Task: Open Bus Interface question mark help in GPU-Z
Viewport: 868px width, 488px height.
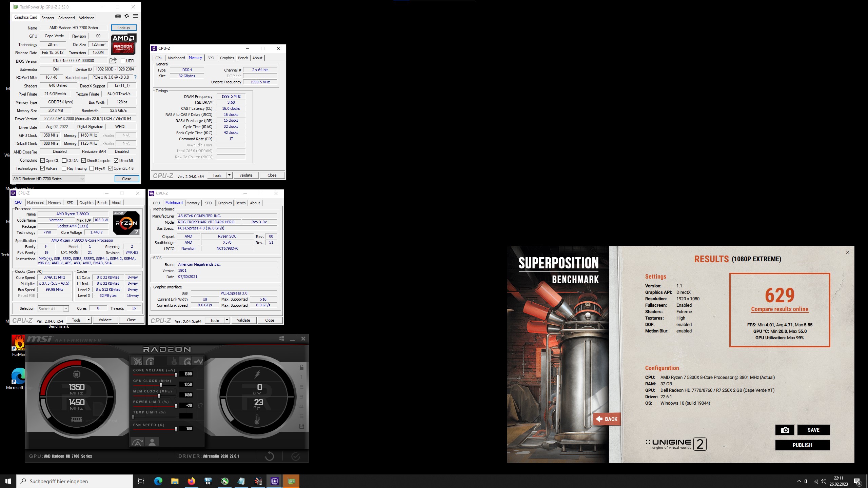Action: pyautogui.click(x=135, y=77)
